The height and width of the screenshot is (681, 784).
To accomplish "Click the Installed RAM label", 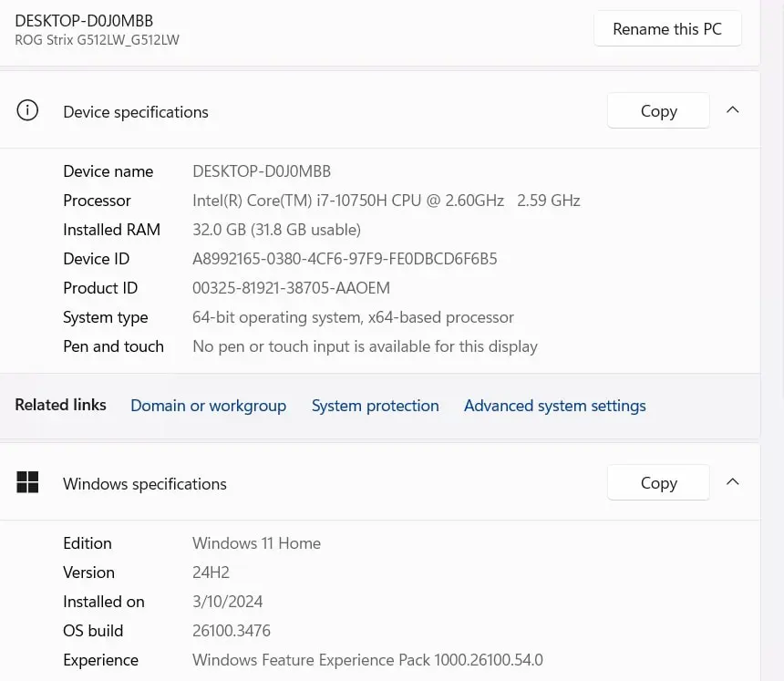I will pyautogui.click(x=111, y=230).
